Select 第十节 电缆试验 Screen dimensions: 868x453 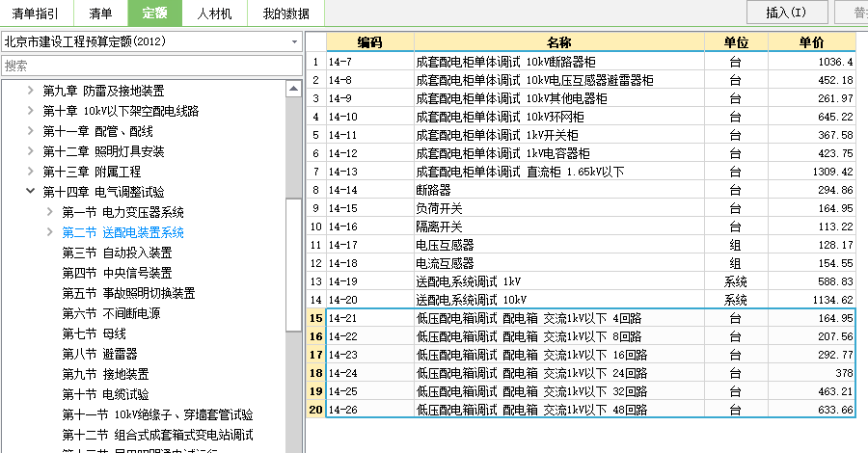(105, 394)
